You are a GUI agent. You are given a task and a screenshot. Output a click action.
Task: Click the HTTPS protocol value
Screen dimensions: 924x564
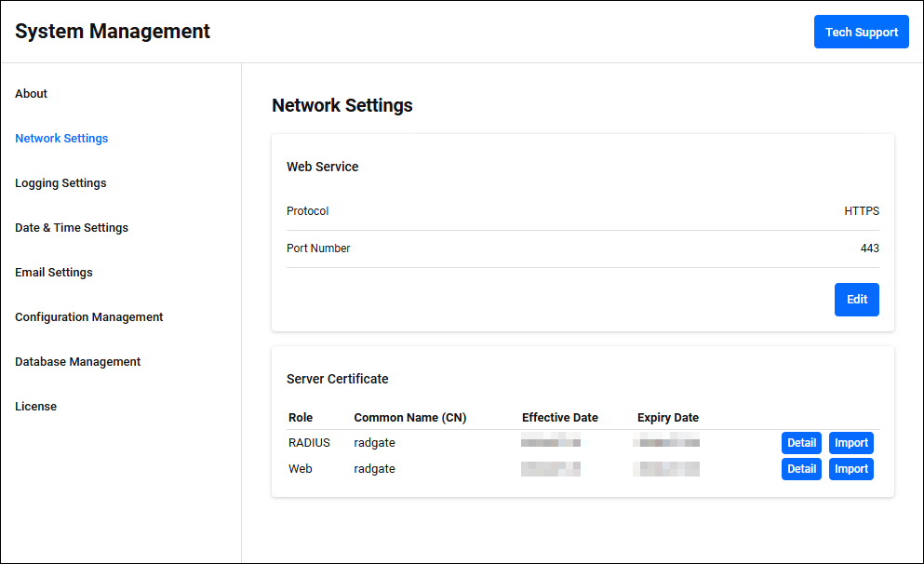click(861, 211)
